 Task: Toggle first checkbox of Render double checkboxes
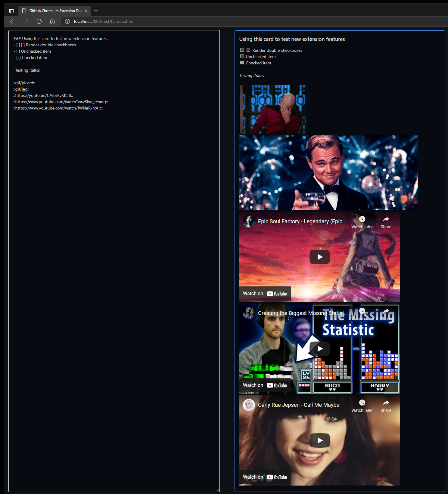pos(242,50)
